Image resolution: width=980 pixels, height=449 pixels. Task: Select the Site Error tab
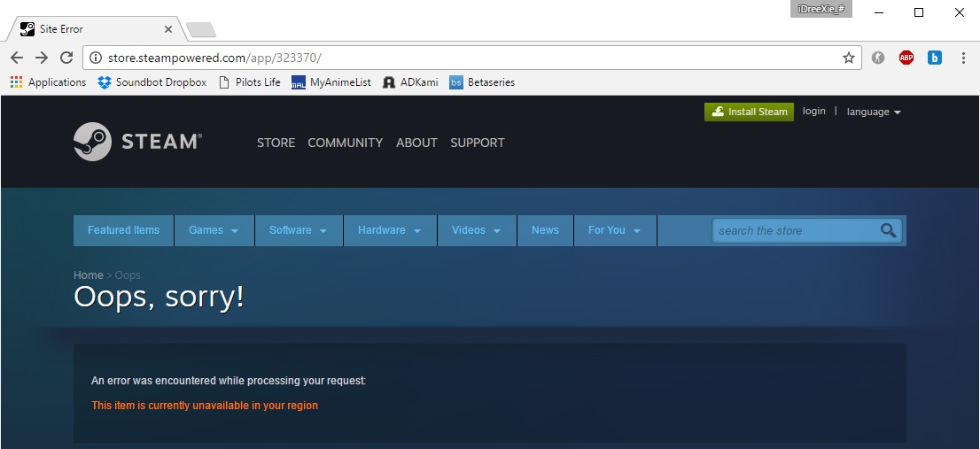tap(97, 28)
